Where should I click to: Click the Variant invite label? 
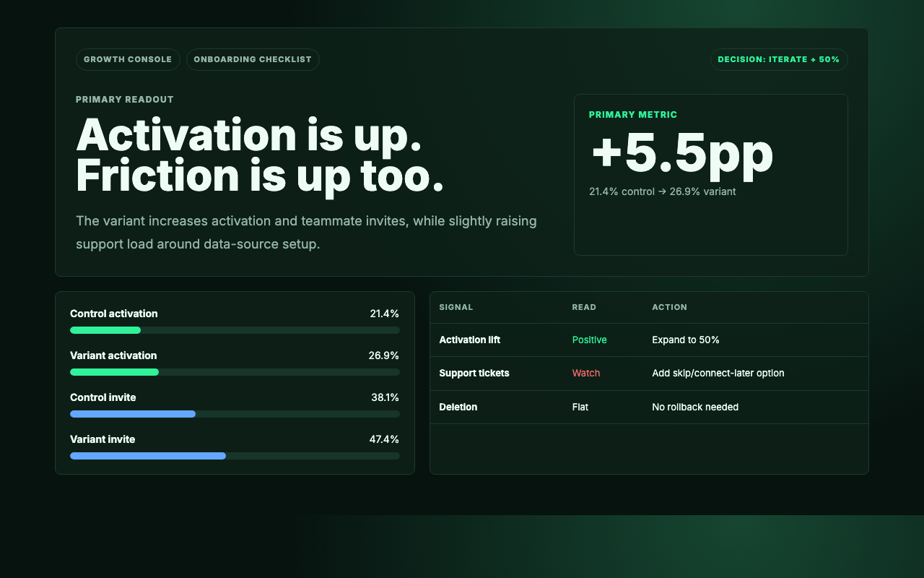point(103,439)
